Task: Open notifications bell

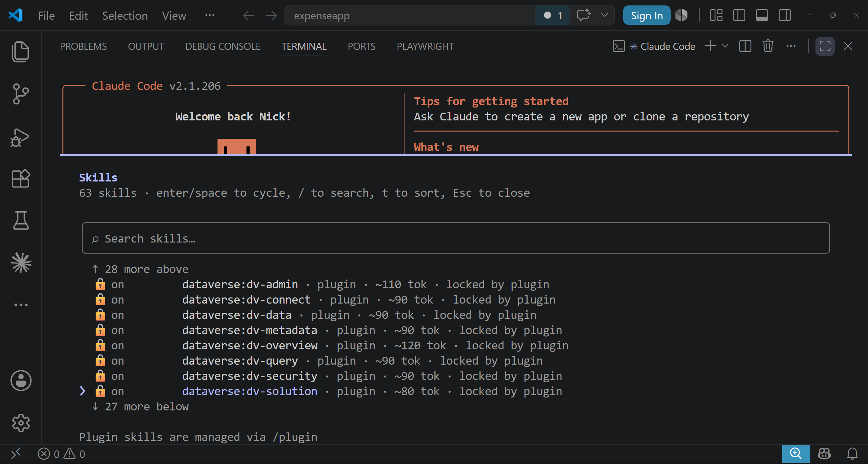Action: (852, 454)
